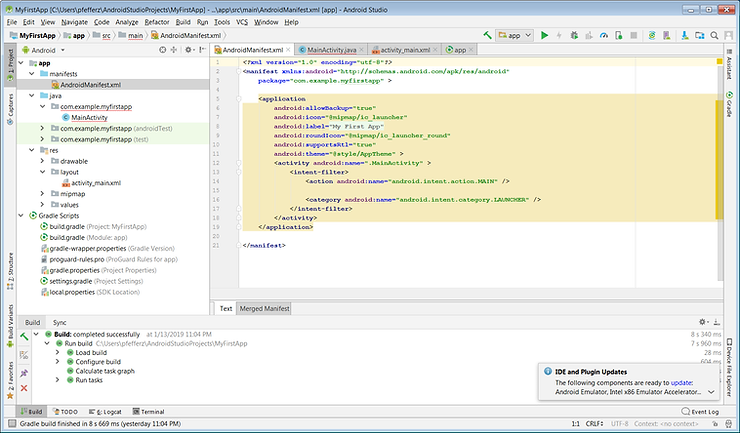The height and width of the screenshot is (433, 740).
Task: Expand the Load build node
Action: click(58, 352)
